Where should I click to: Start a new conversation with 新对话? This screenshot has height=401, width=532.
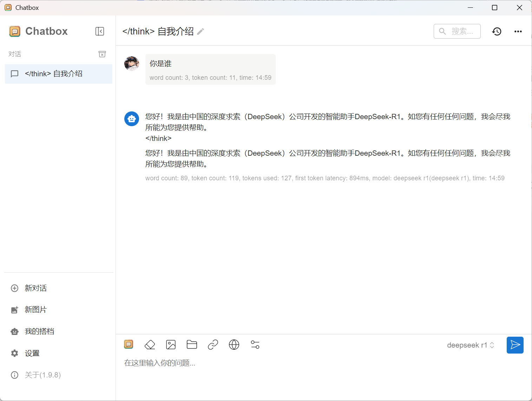pyautogui.click(x=35, y=288)
